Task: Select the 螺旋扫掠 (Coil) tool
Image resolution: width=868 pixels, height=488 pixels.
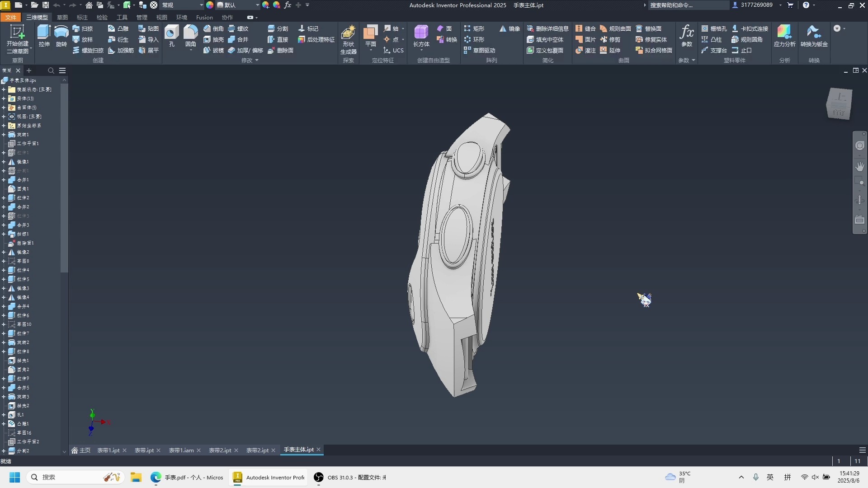Action: 88,50
